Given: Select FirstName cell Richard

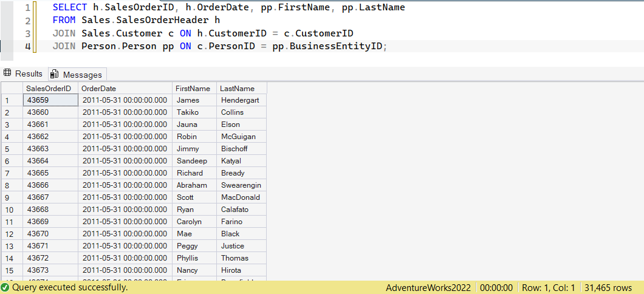Looking at the screenshot, I should pos(194,173).
